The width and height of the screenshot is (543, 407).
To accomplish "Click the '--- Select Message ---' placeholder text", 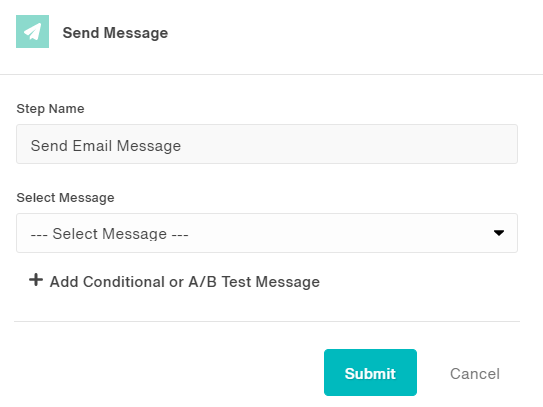I will pyautogui.click(x=109, y=234).
